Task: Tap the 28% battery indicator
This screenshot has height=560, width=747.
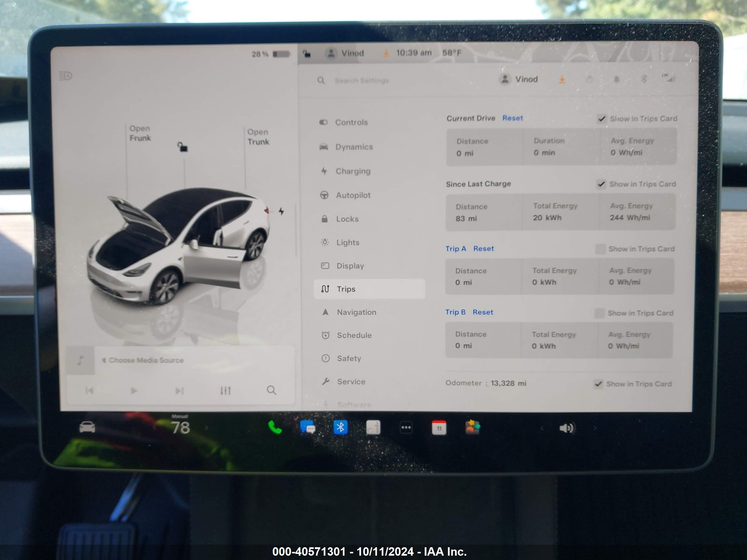Action: pos(271,54)
